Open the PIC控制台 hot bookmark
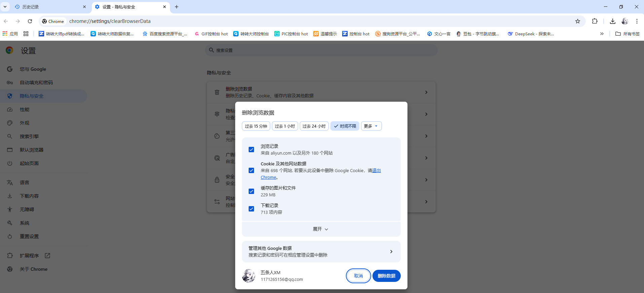The width and height of the screenshot is (644, 293). 291,34
